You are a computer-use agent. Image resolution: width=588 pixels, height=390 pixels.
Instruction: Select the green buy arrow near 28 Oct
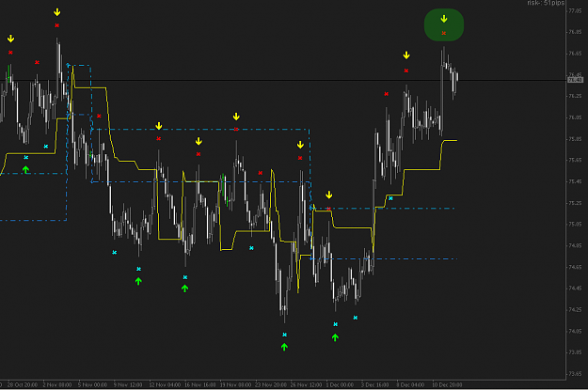(x=25, y=170)
